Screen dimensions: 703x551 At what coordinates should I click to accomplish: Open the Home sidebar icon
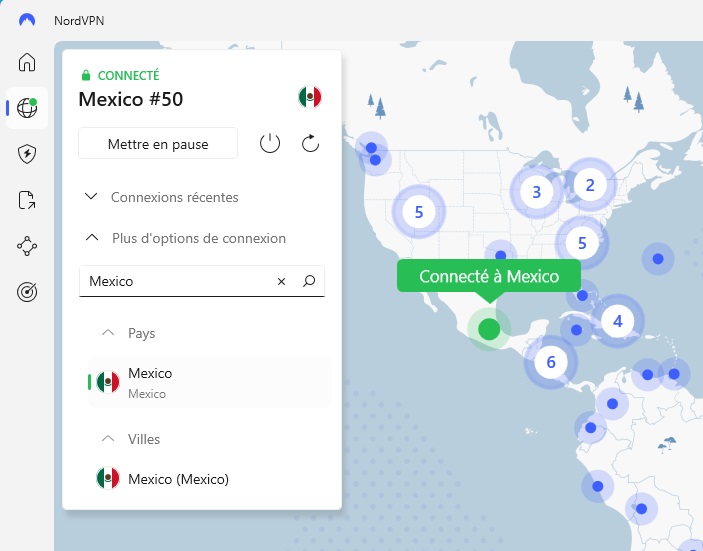tap(27, 62)
